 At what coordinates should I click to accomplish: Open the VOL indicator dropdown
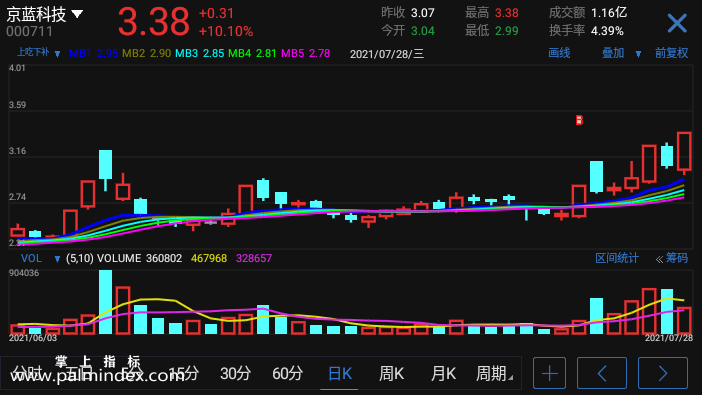pyautogui.click(x=57, y=259)
